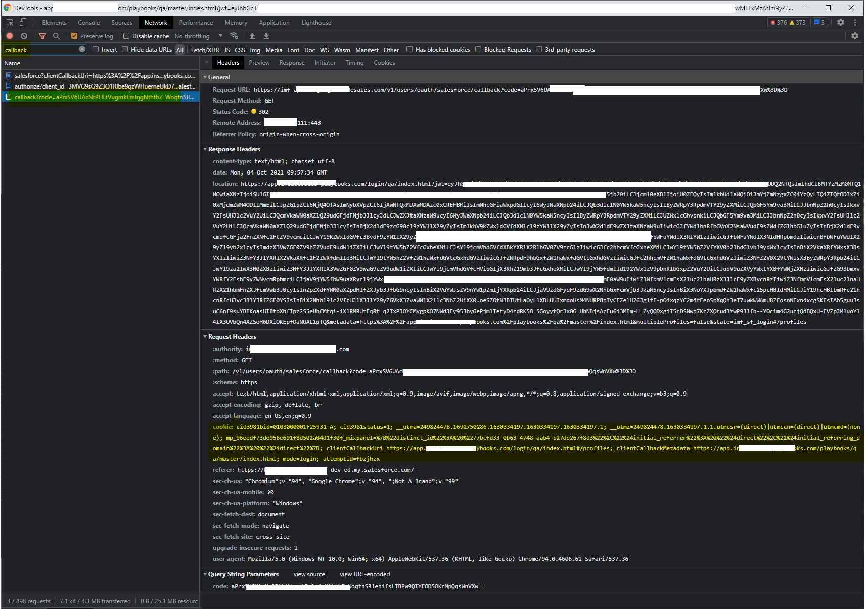Image resolution: width=868 pixels, height=609 pixels.
Task: Open the Timing tab for the request
Action: tap(354, 63)
